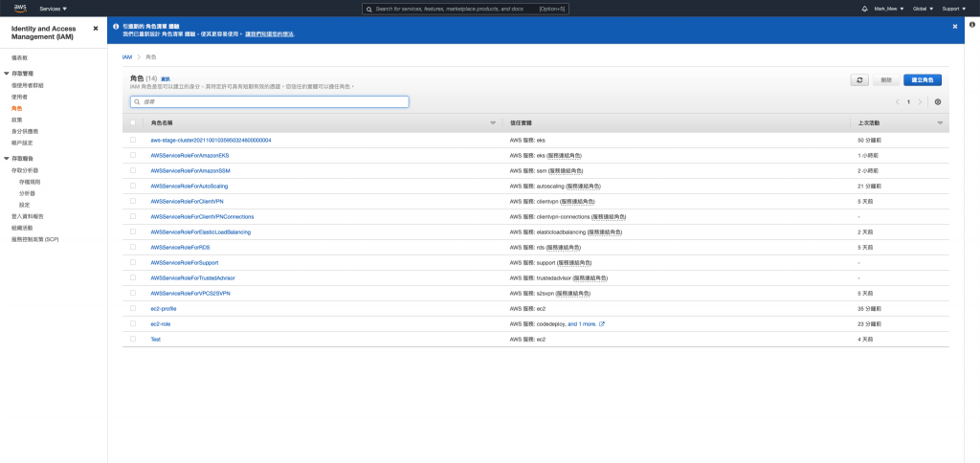Open the Mark_Mew account dropdown
The image size is (980, 463).
[x=889, y=9]
